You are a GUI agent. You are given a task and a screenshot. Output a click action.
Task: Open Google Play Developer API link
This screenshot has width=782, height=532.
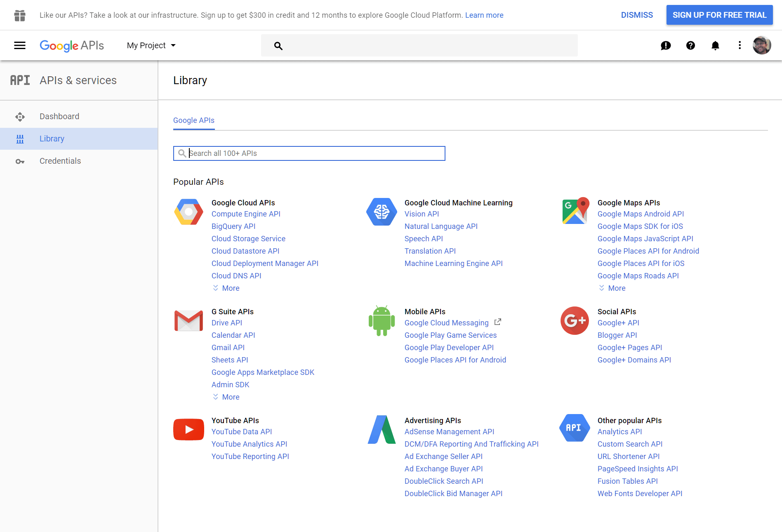tap(449, 348)
